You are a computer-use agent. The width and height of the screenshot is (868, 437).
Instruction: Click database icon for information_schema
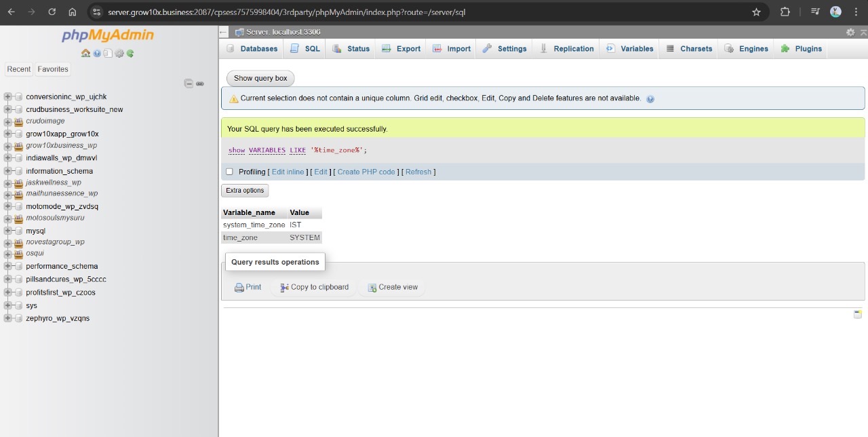click(19, 171)
